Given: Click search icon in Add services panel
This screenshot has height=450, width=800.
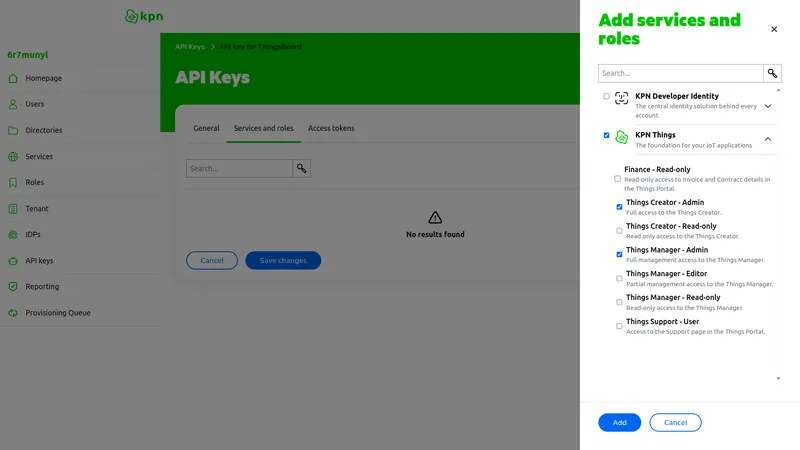Looking at the screenshot, I should [x=772, y=73].
